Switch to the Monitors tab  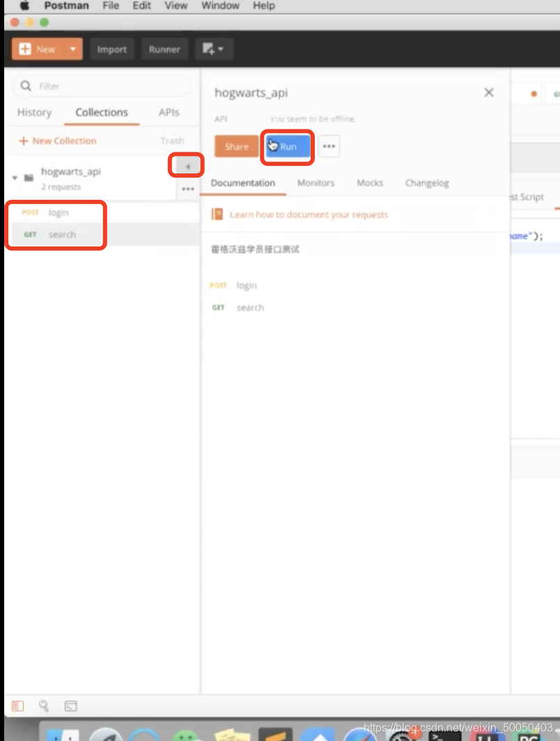pos(316,183)
